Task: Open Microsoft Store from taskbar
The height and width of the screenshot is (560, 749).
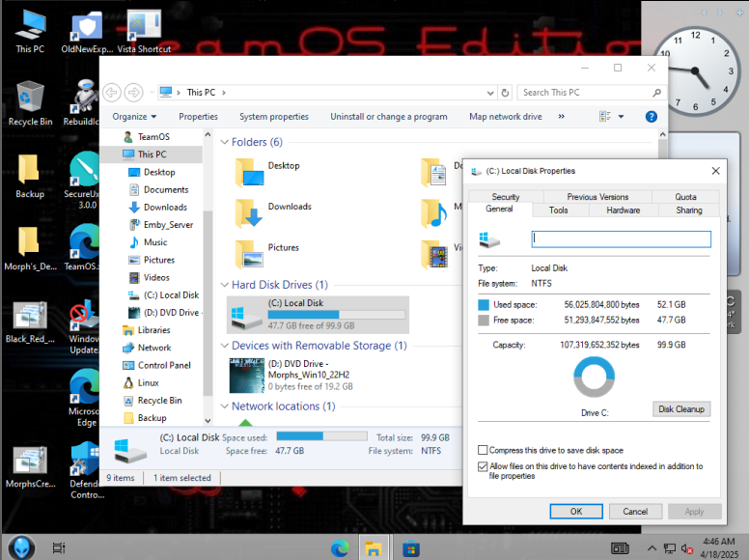Action: [x=411, y=548]
